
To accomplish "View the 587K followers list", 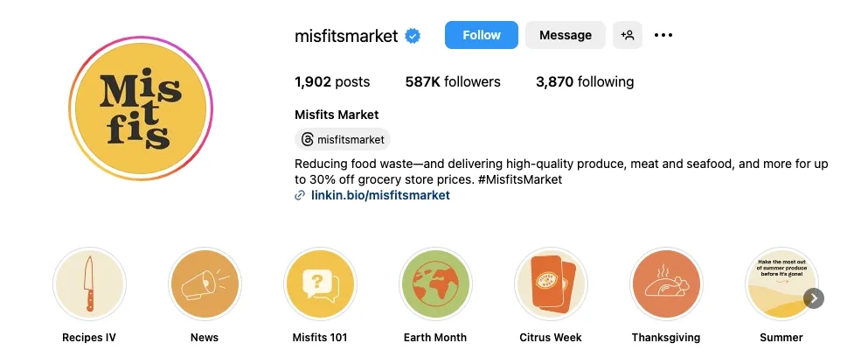I will pos(453,82).
